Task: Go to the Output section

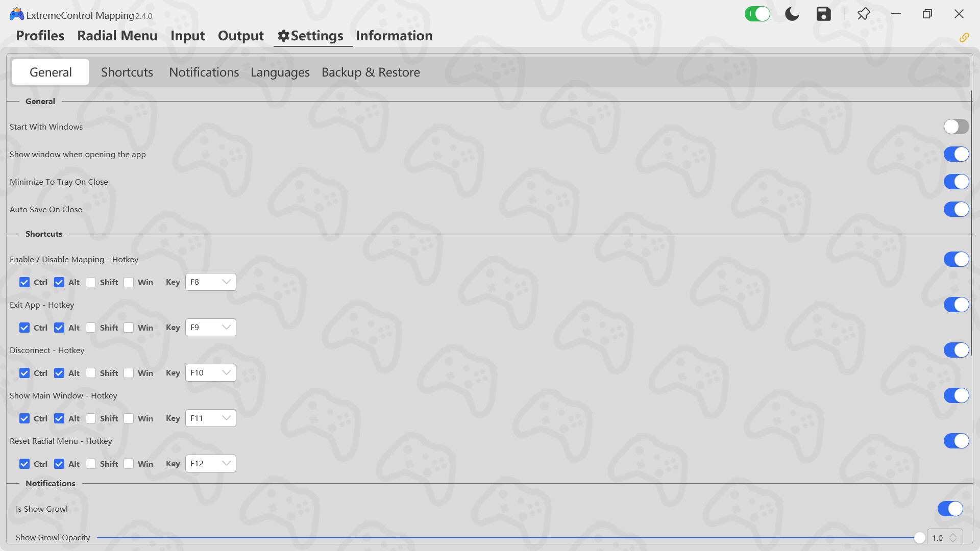Action: tap(241, 36)
